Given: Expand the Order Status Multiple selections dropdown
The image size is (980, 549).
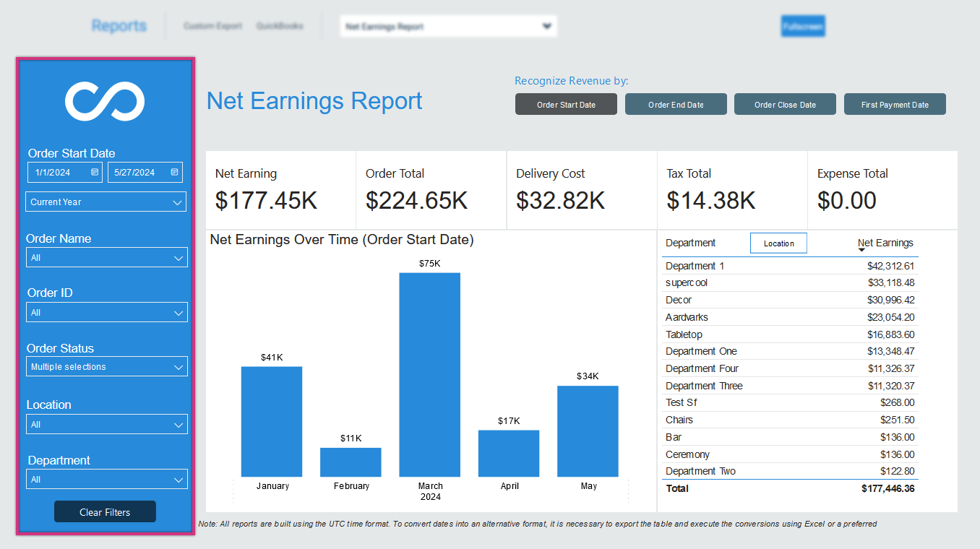Looking at the screenshot, I should click(107, 367).
